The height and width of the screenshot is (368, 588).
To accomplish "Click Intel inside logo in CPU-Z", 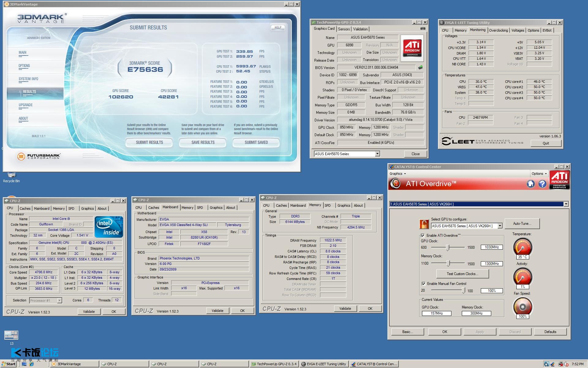I will point(109,227).
